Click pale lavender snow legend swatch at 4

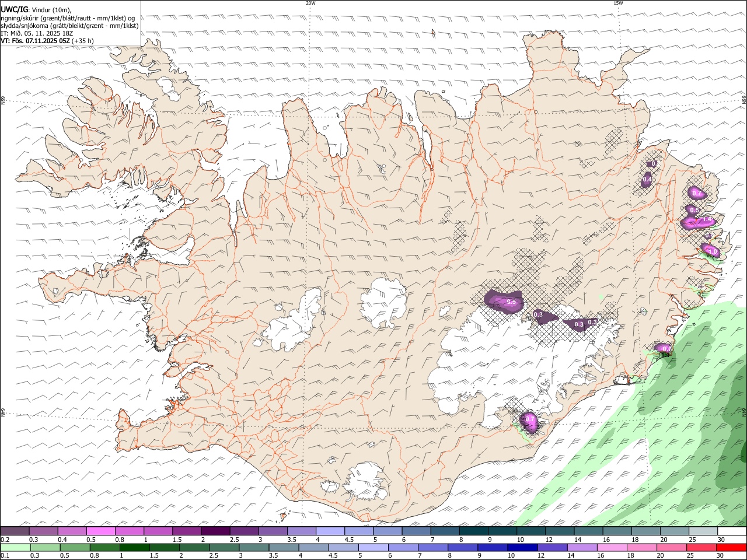(x=330, y=531)
